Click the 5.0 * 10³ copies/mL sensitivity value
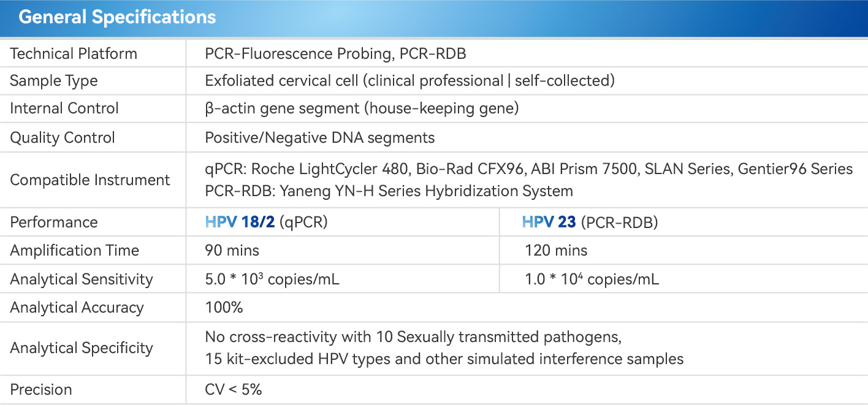Screen dimensions: 868x407 tap(272, 280)
